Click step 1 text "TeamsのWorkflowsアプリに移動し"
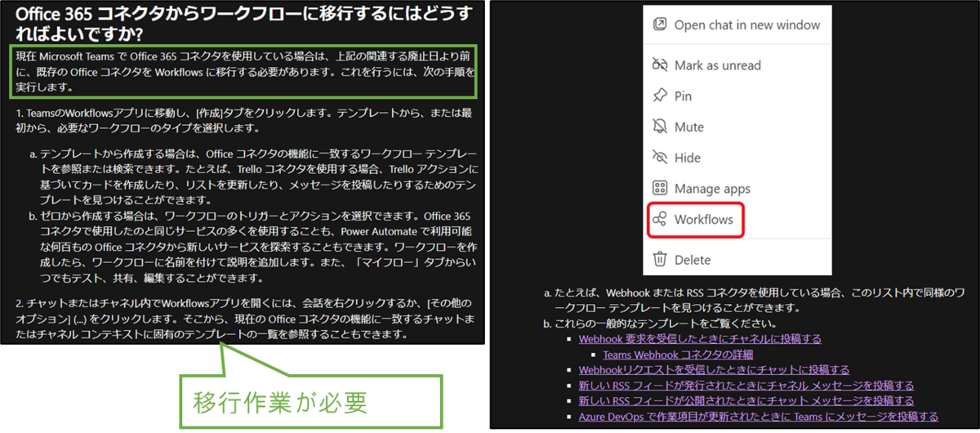980x433 pixels. pyautogui.click(x=243, y=120)
